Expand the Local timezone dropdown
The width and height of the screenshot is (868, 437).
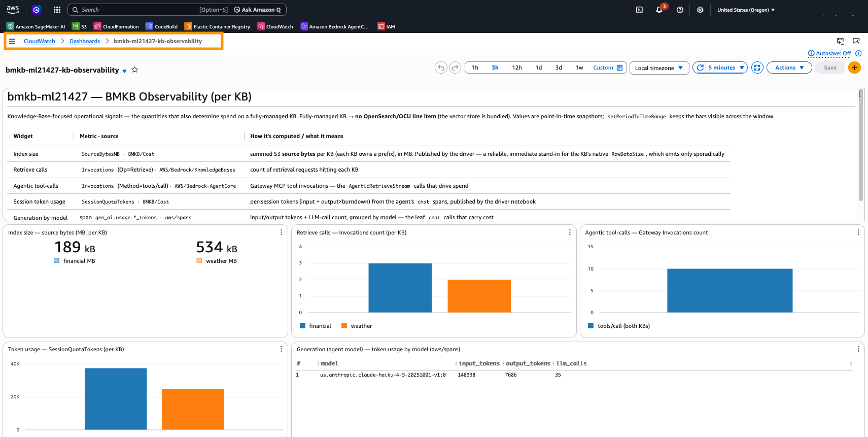point(659,68)
